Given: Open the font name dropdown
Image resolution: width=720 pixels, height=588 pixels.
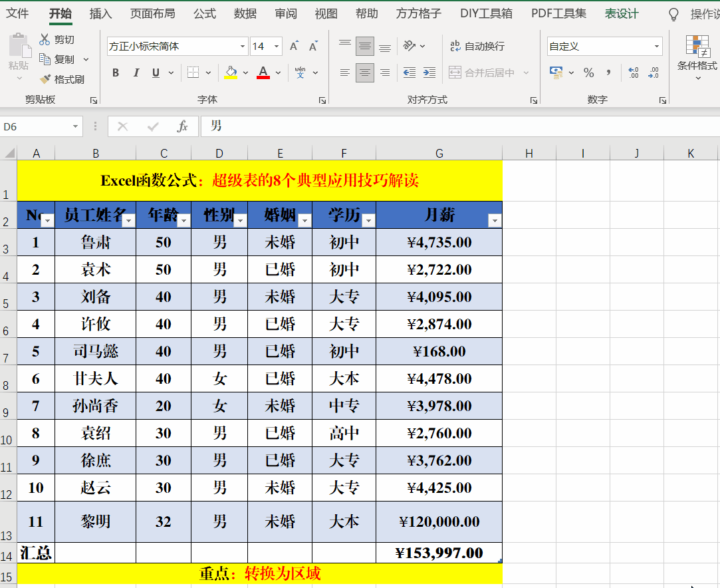Looking at the screenshot, I should [243, 47].
